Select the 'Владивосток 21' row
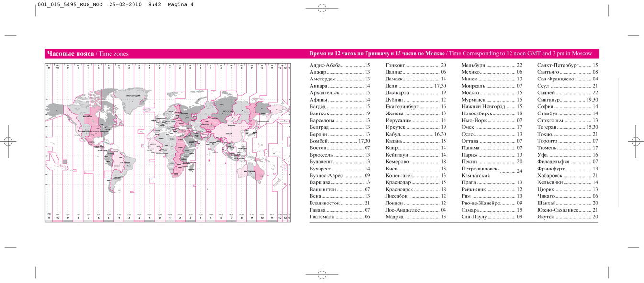644x283 pixels. pos(340,203)
